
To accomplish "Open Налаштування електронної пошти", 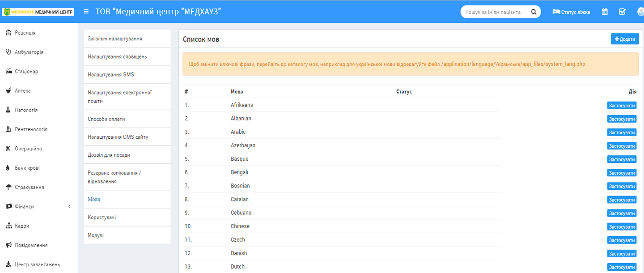I will (x=127, y=97).
